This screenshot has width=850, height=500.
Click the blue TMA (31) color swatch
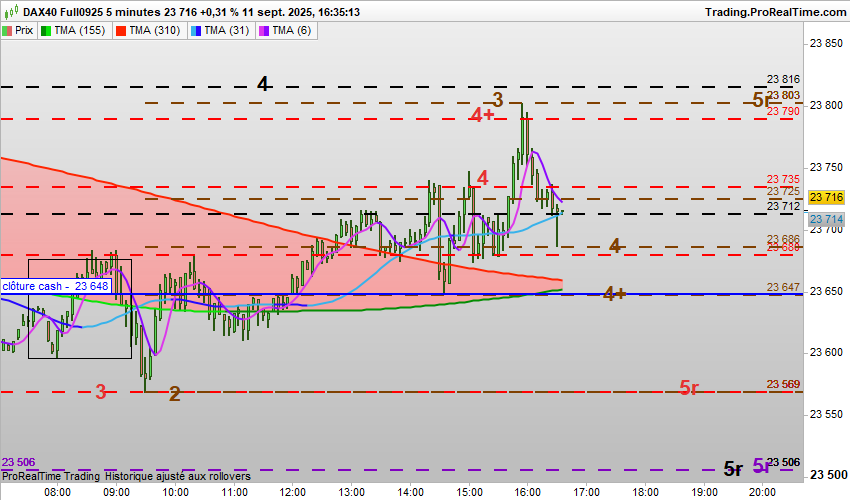196,31
